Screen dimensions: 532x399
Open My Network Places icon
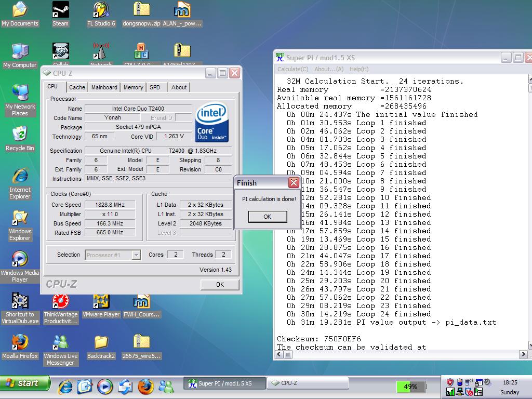click(x=20, y=100)
